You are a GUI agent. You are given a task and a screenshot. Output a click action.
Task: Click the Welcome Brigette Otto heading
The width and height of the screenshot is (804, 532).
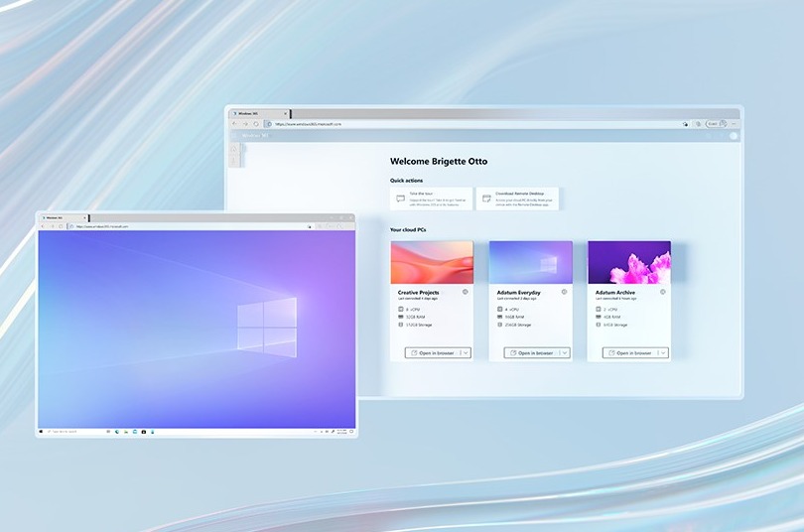(x=439, y=162)
